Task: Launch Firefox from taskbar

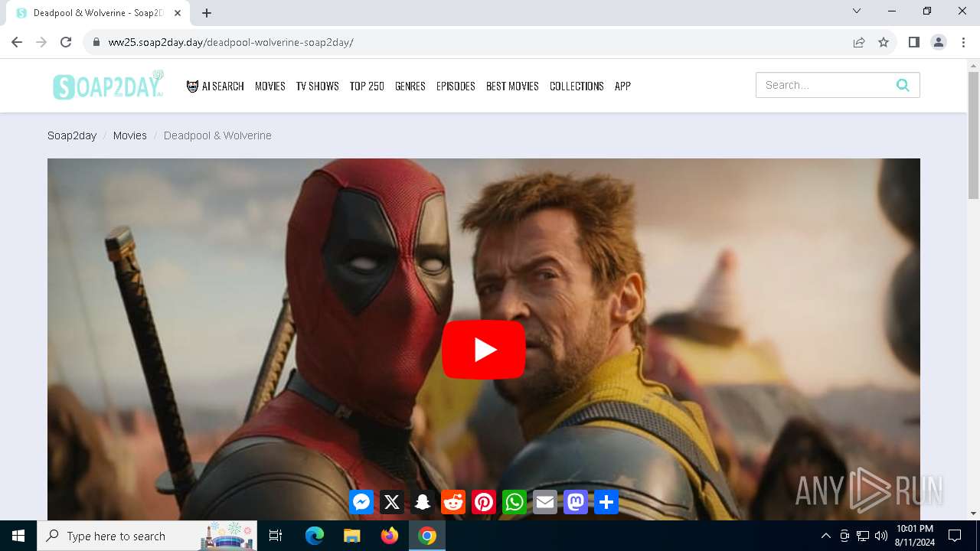Action: pos(390,536)
